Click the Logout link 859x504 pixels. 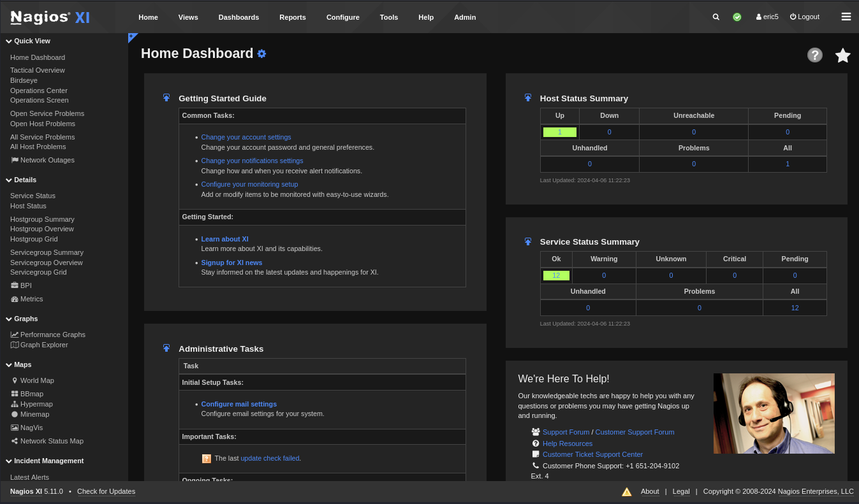[805, 17]
